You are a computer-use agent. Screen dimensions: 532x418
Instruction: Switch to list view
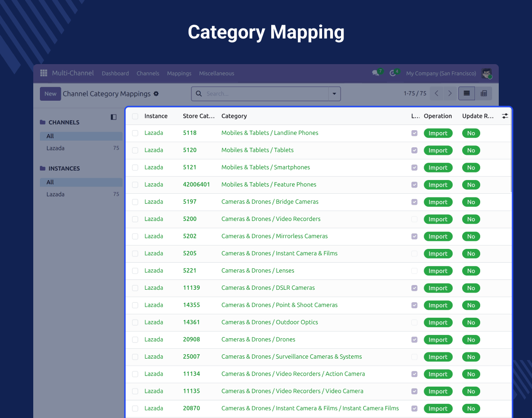466,93
